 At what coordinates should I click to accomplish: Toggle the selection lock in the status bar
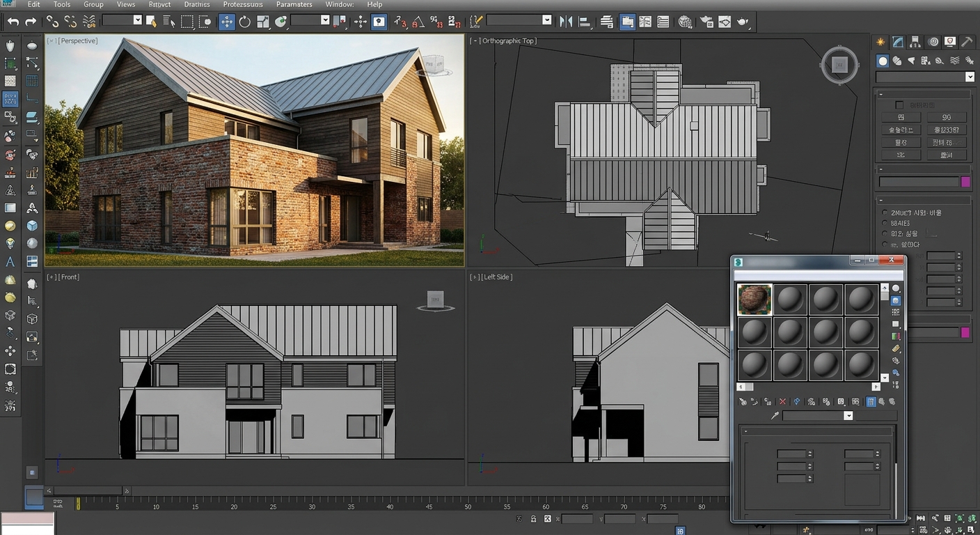tap(533, 519)
